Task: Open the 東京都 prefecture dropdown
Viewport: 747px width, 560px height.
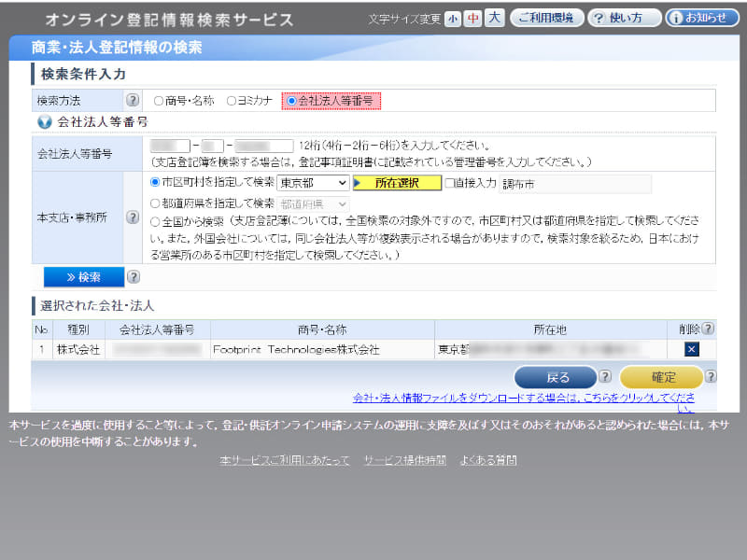Action: (x=312, y=183)
